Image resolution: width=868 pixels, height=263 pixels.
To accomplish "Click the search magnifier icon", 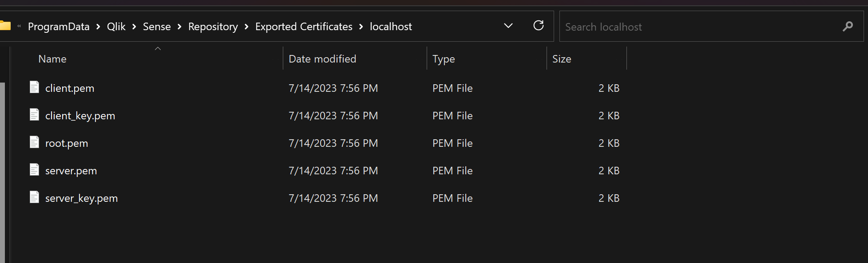I will coord(848,27).
